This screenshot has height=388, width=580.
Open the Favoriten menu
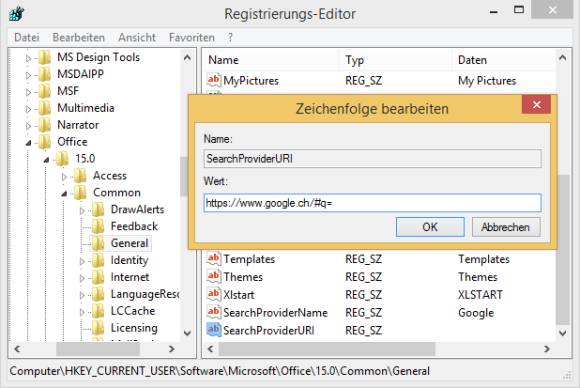[192, 37]
